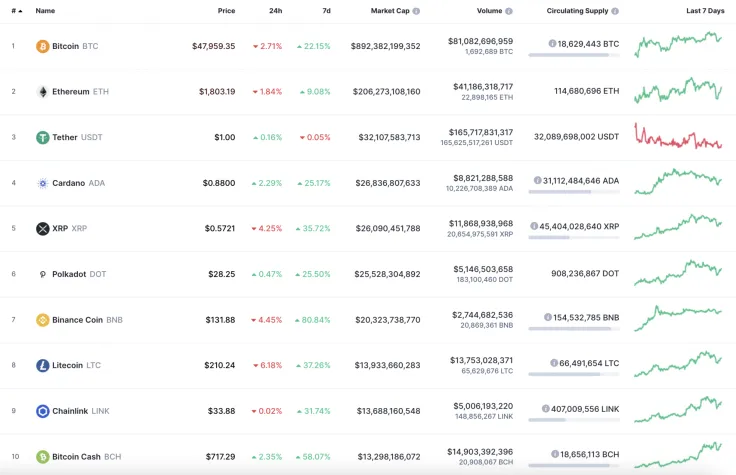Click info icon beside 18,629,443 BTC supply
736x475 pixels.
click(552, 44)
